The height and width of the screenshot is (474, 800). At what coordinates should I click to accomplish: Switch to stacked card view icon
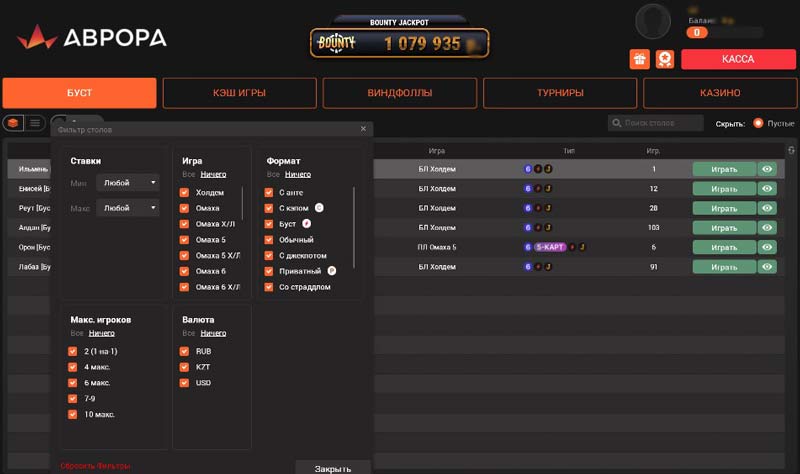pos(14,123)
